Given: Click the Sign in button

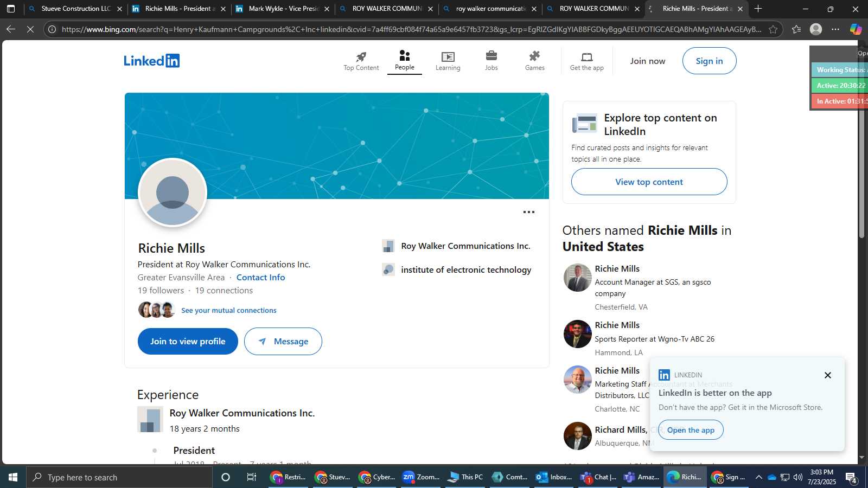Looking at the screenshot, I should pyautogui.click(x=709, y=61).
